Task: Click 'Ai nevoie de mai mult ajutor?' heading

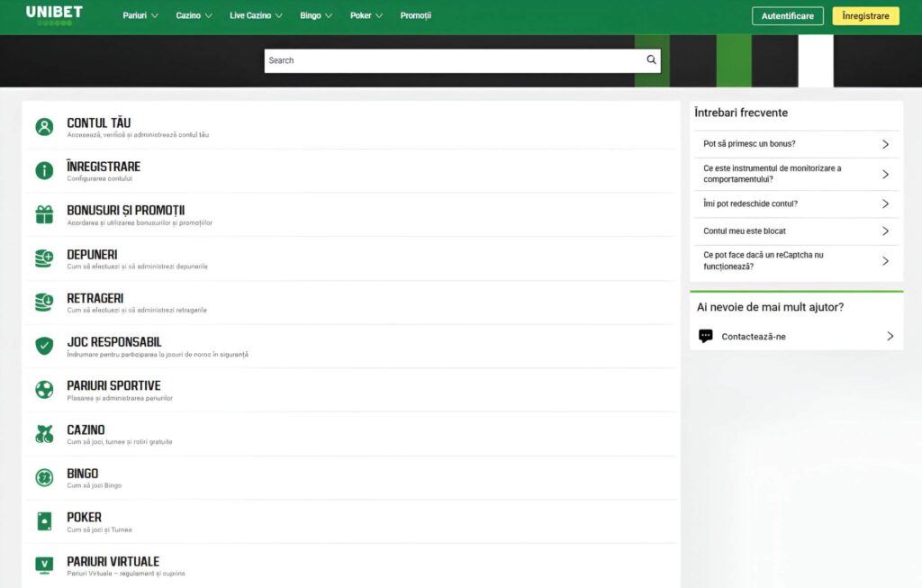Action: tap(771, 307)
